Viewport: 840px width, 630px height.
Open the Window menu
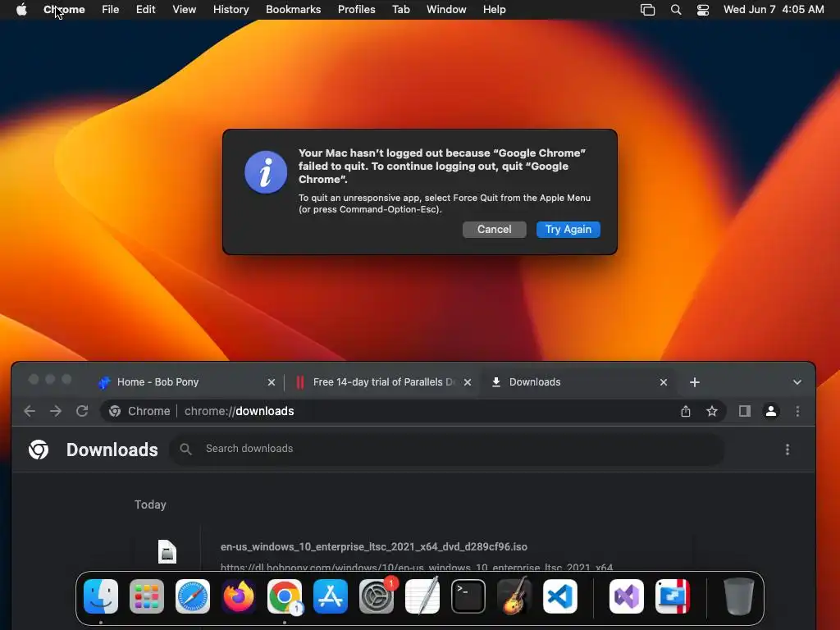[x=446, y=10]
